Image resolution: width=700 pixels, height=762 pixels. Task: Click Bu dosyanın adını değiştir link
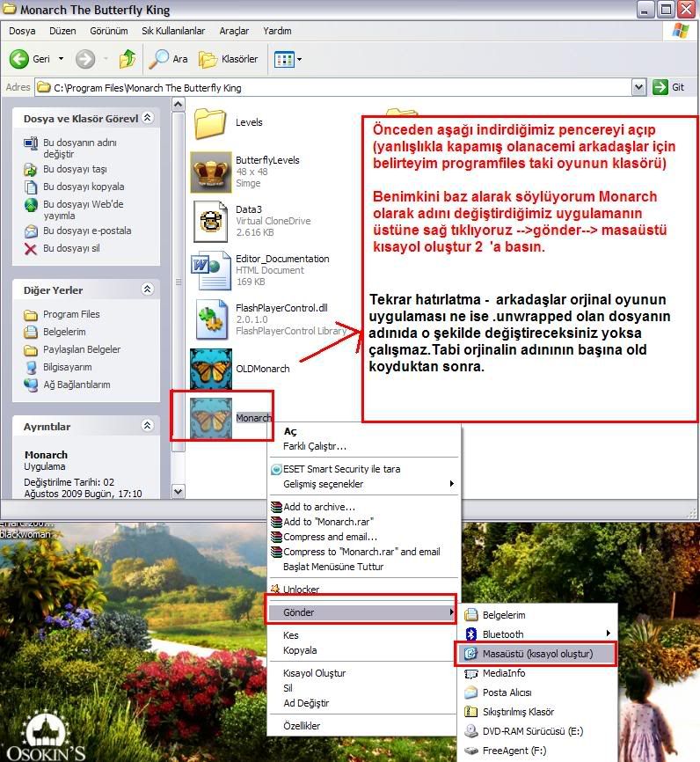tap(70, 148)
